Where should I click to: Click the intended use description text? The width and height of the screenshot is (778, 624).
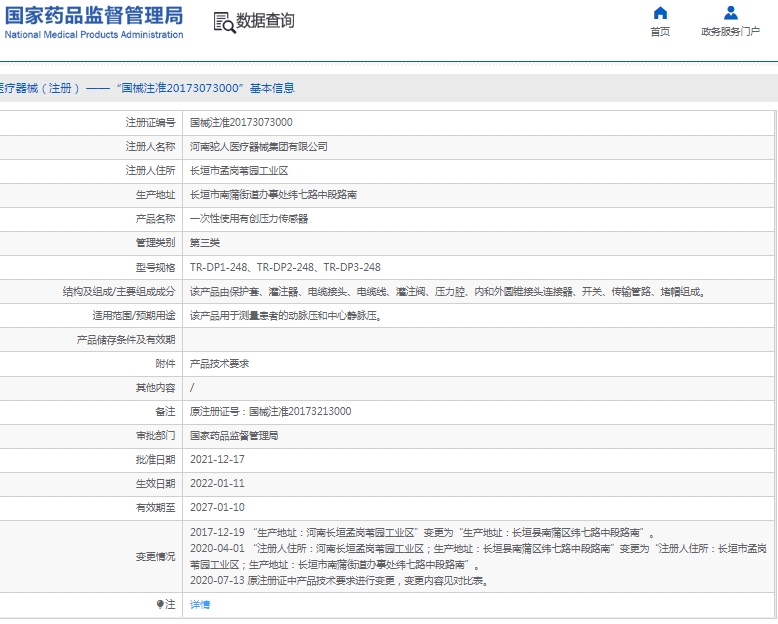click(286, 315)
